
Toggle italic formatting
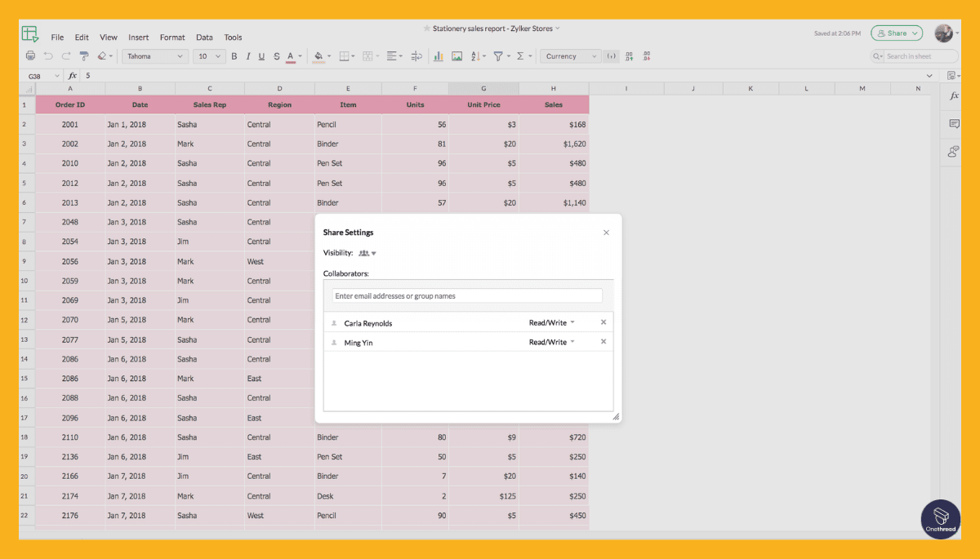click(247, 55)
